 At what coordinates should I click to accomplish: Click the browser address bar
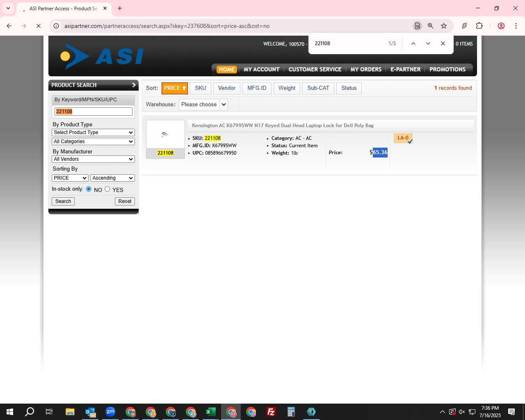click(230, 26)
